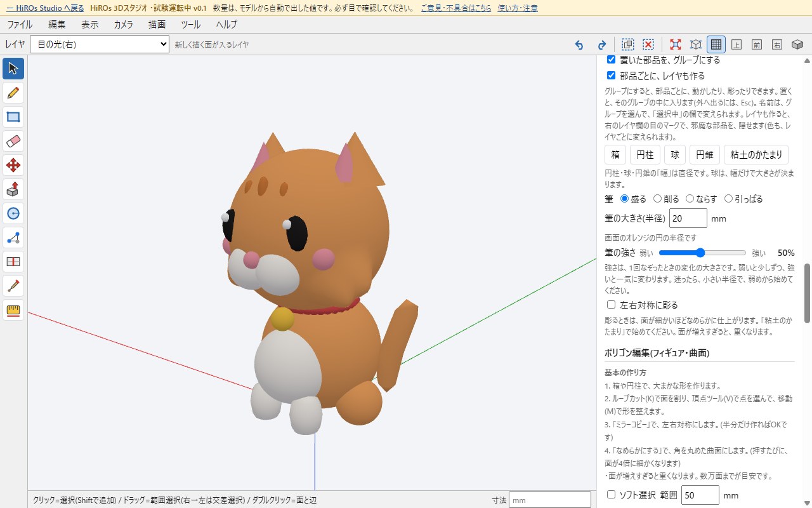Select the pencil drawing tool
Screen dimensions: 812x508
click(x=13, y=93)
